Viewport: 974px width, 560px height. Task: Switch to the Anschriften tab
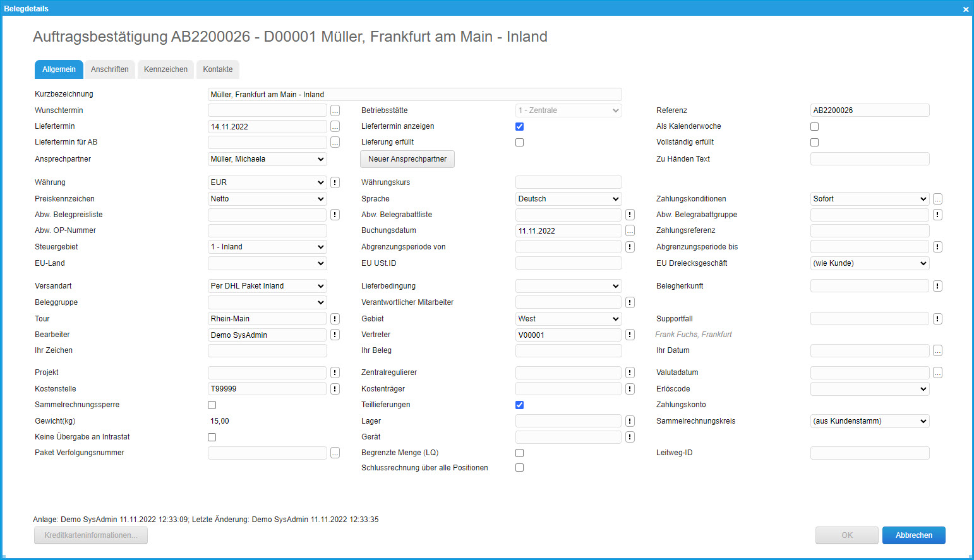(x=109, y=69)
